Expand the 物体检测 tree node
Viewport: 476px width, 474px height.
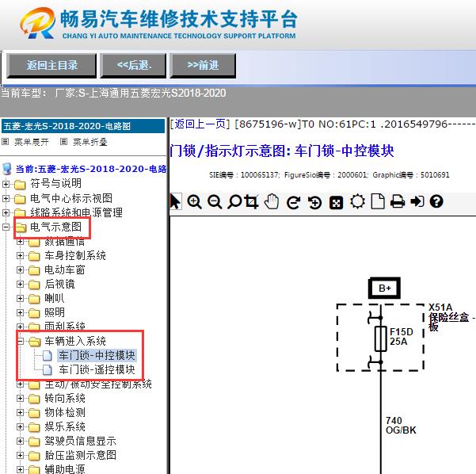pyautogui.click(x=20, y=412)
